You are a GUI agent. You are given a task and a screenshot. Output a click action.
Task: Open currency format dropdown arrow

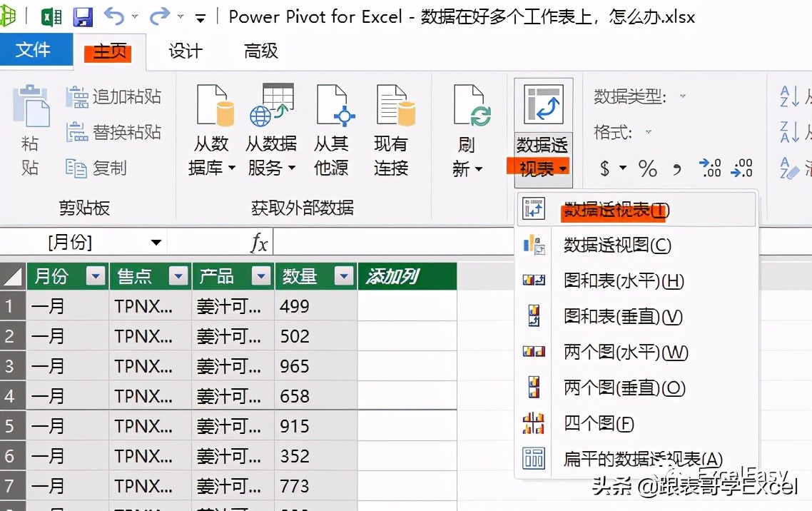623,168
